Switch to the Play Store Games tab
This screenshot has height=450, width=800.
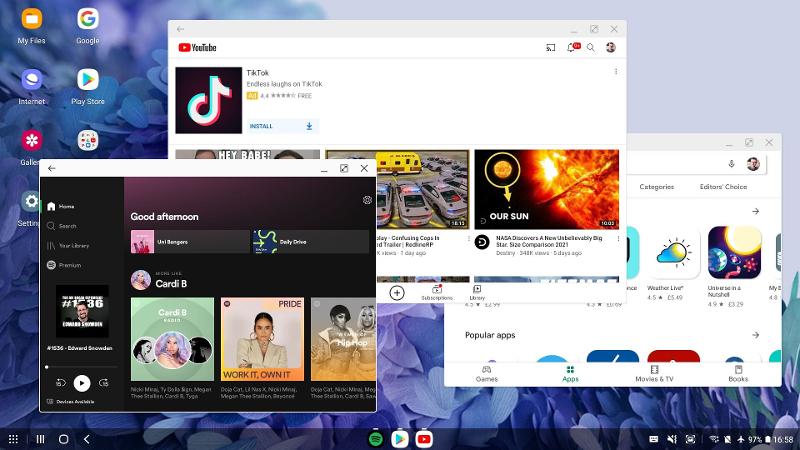point(486,373)
